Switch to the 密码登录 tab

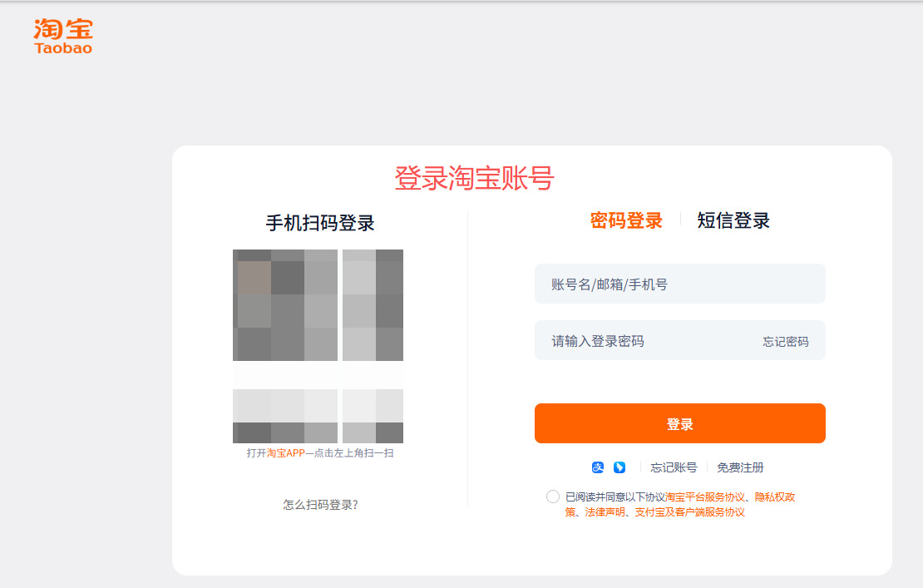click(x=626, y=220)
